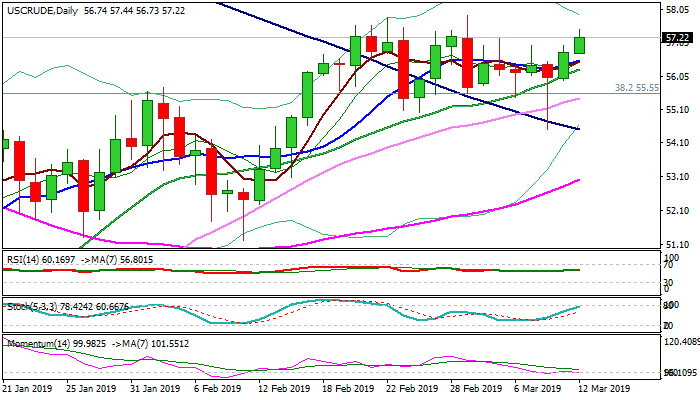Screen dimensions: 700x400
Task: Click the tall red candle near 22 Feb
Action: tap(403, 68)
